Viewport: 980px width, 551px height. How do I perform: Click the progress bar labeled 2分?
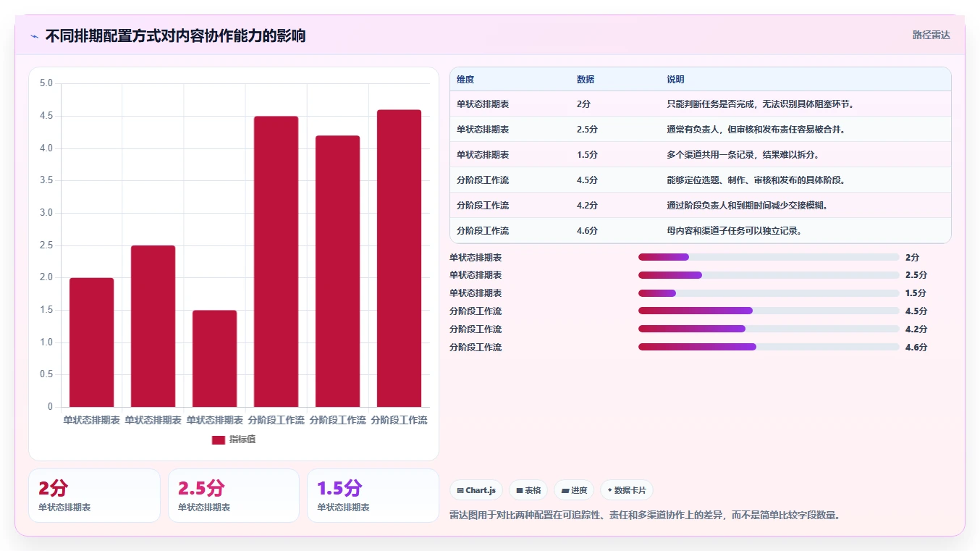point(769,257)
